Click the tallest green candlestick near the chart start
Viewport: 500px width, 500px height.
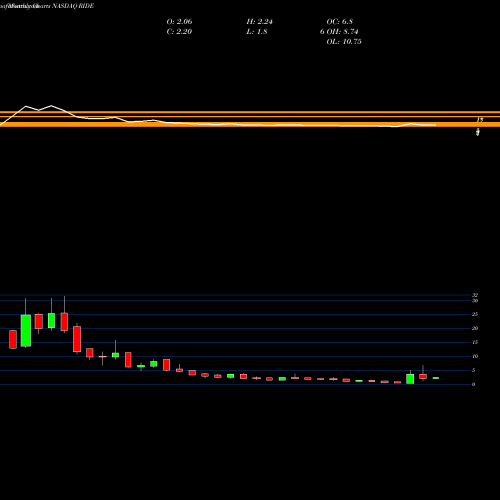(26, 330)
